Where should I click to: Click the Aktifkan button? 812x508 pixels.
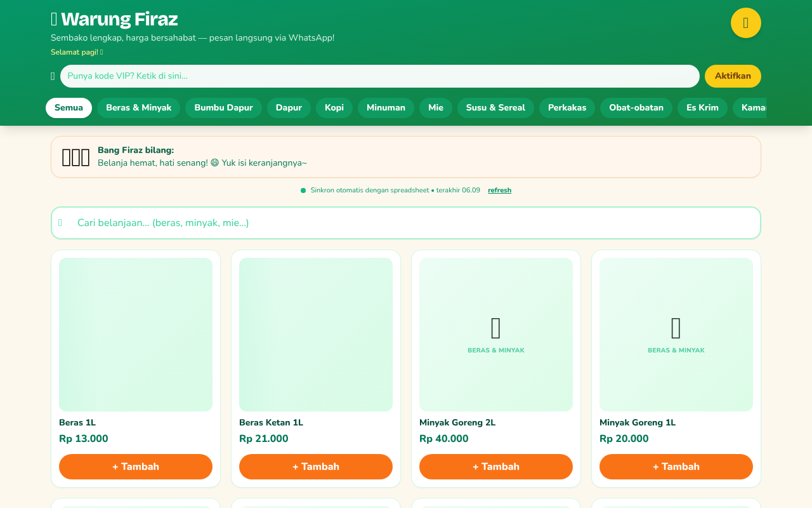(733, 76)
